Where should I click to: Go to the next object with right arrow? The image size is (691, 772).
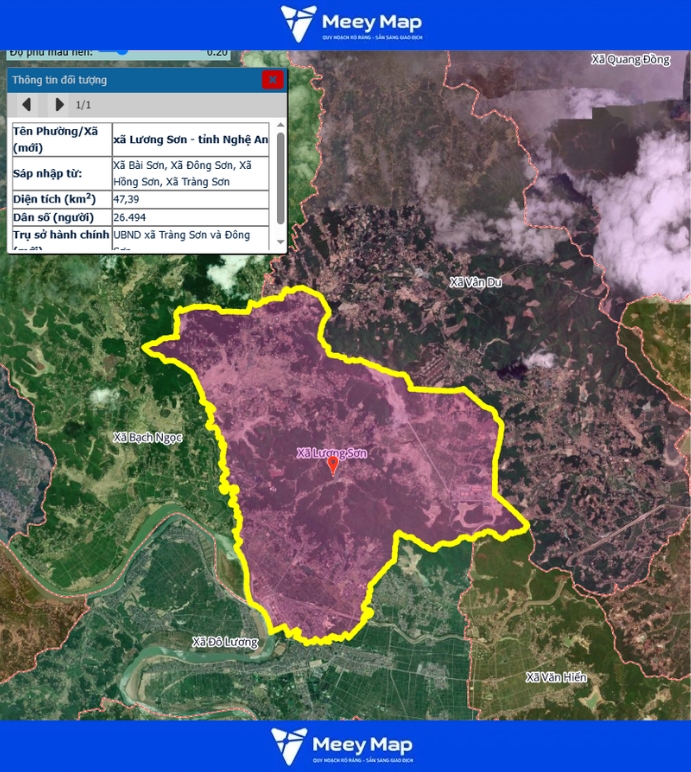[59, 104]
